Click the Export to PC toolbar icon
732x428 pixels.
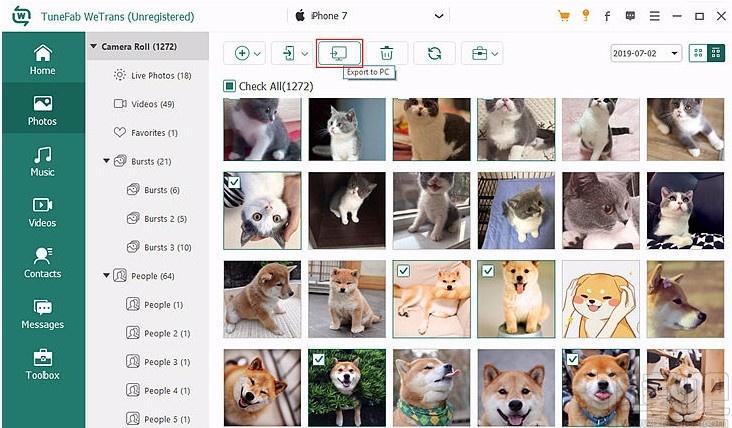[x=339, y=53]
